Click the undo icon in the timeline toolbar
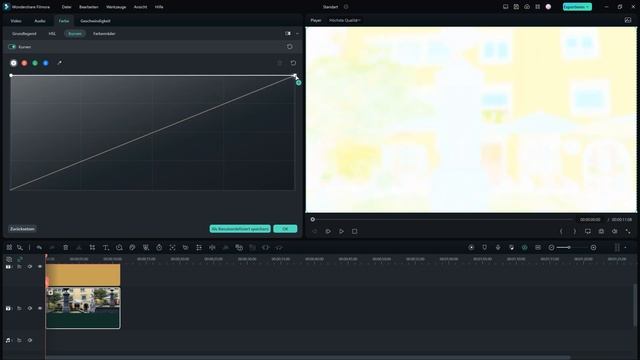 [39, 247]
